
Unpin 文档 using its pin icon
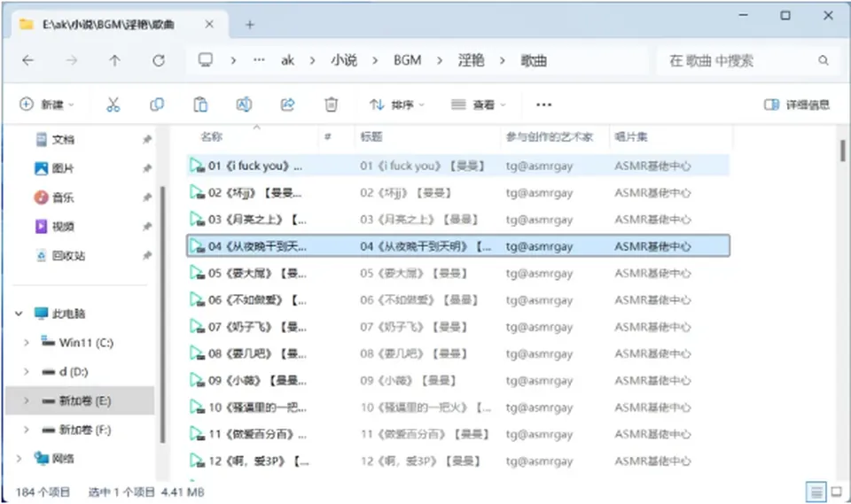pos(146,139)
